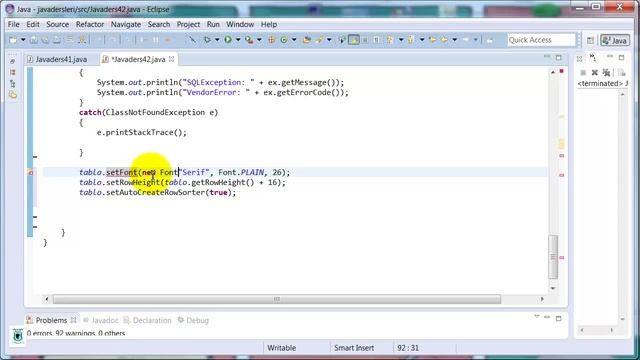640x360 pixels.
Task: Open the Search menu
Action: click(159, 24)
